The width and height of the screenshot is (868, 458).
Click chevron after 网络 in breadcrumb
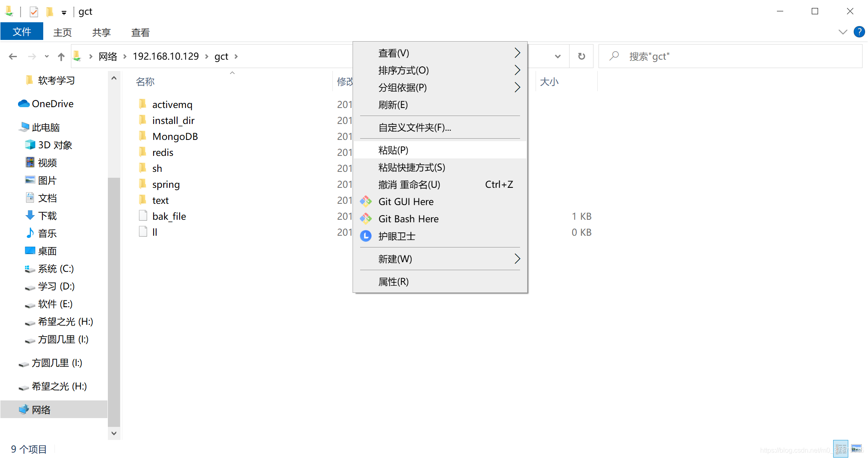click(x=125, y=56)
